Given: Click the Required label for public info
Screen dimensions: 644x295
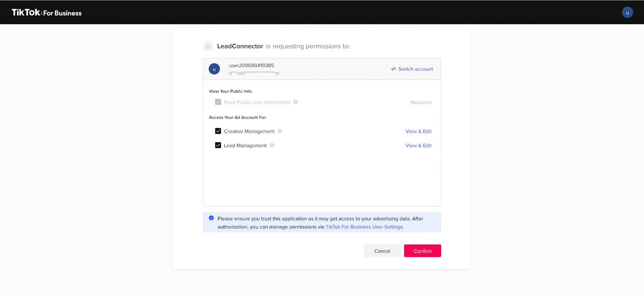Looking at the screenshot, I should [x=421, y=102].
